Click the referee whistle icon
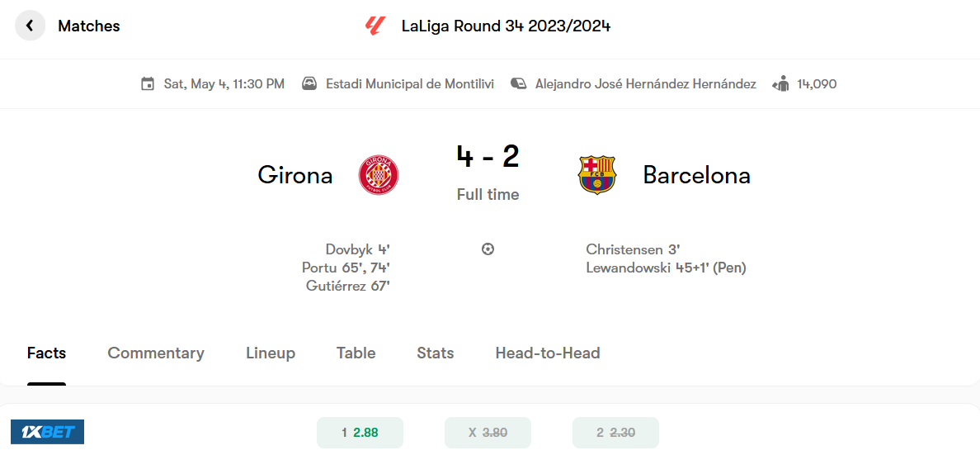This screenshot has height=455, width=980. [x=518, y=84]
